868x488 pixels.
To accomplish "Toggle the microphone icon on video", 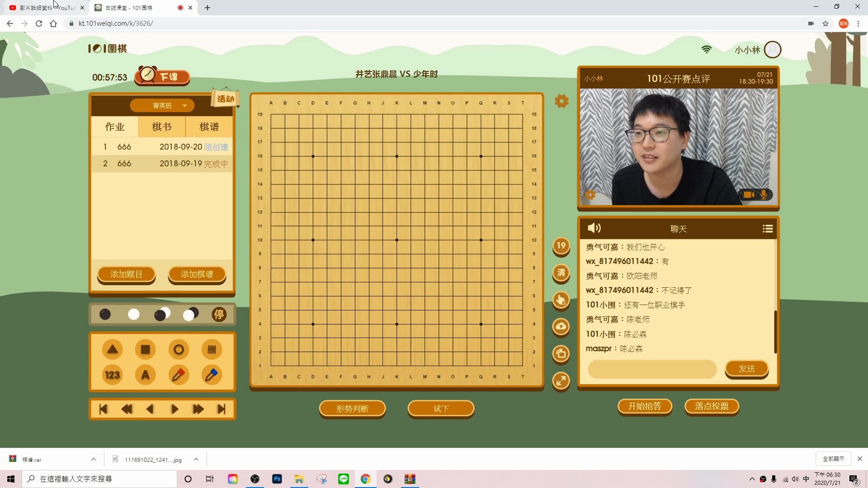I will (764, 195).
